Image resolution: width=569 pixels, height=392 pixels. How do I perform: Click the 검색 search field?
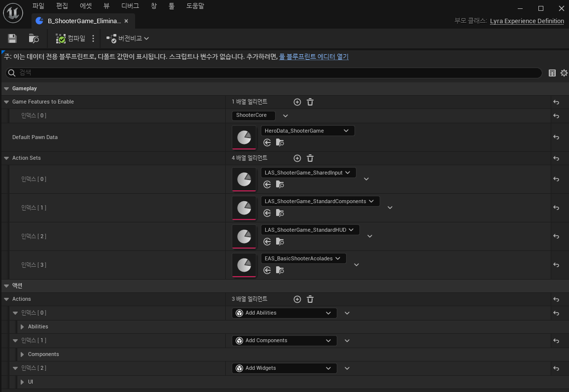point(274,73)
